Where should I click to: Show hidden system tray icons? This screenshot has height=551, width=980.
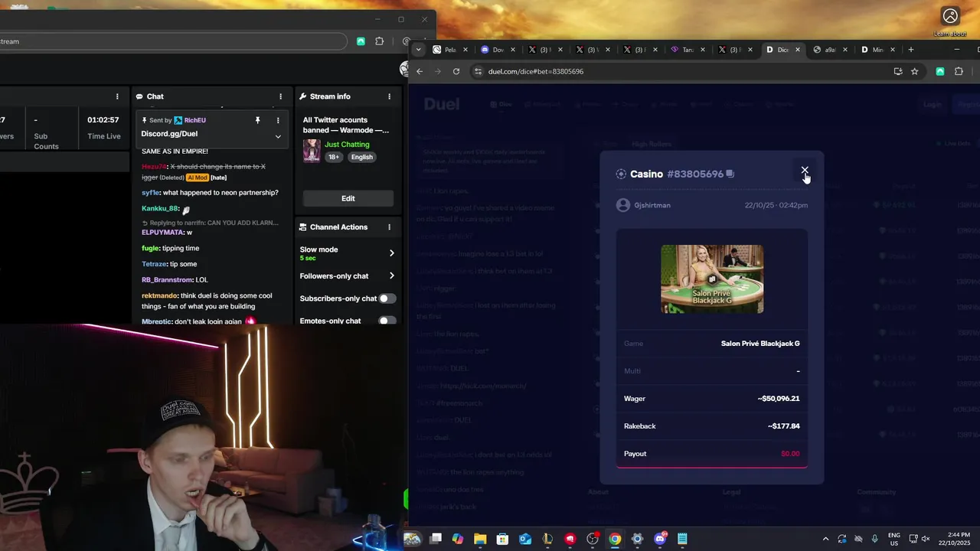pos(825,539)
